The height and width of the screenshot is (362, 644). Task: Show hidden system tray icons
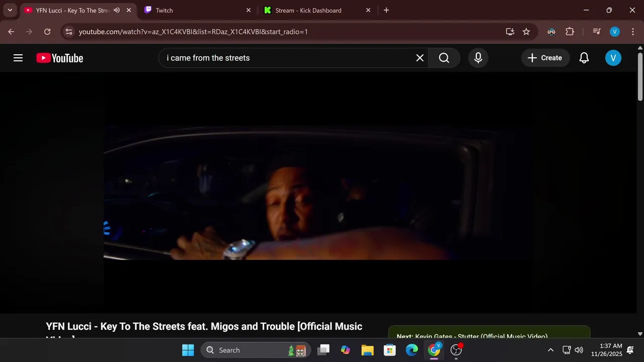pyautogui.click(x=550, y=350)
